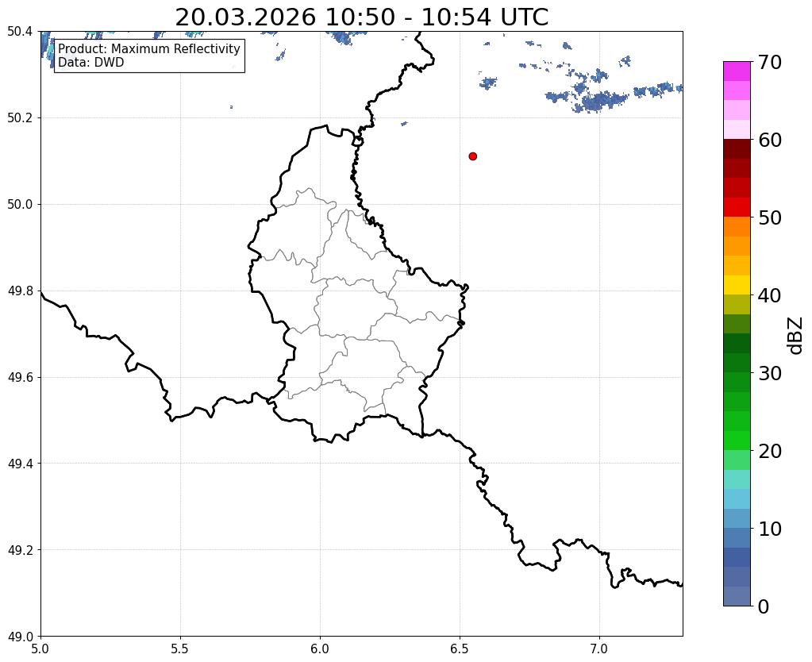Click the dark maroon colorbar swatch below 60 dBZ
This screenshot has height=662, width=812.
[x=737, y=149]
